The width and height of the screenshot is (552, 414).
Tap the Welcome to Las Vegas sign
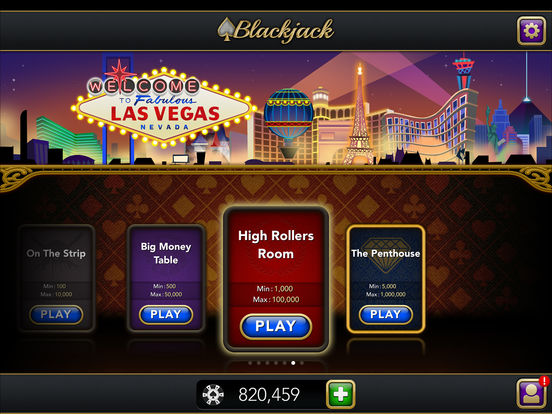tap(164, 107)
